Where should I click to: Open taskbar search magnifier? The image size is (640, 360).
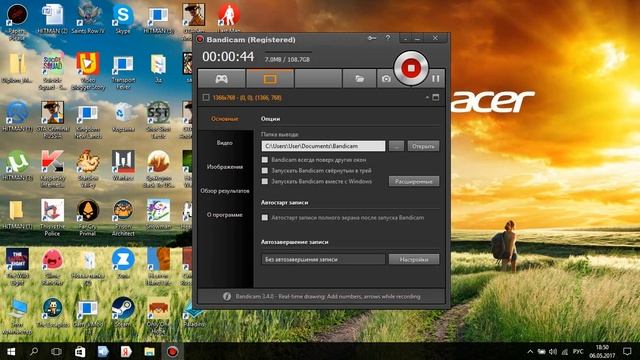pyautogui.click(x=34, y=351)
